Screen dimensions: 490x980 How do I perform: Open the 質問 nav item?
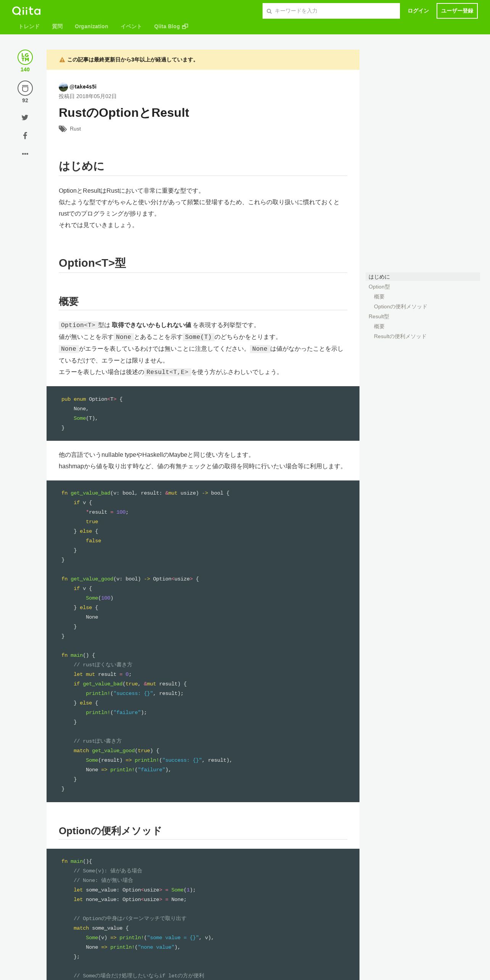point(57,26)
